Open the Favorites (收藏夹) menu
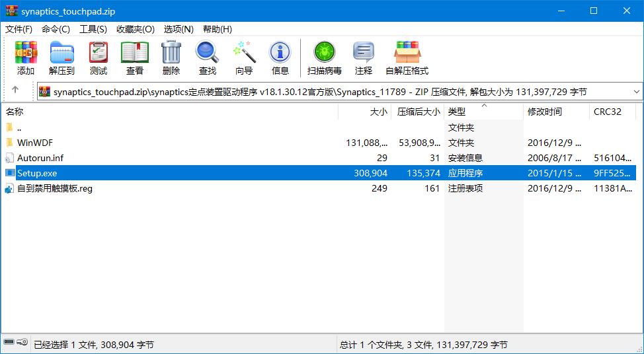 tap(136, 29)
